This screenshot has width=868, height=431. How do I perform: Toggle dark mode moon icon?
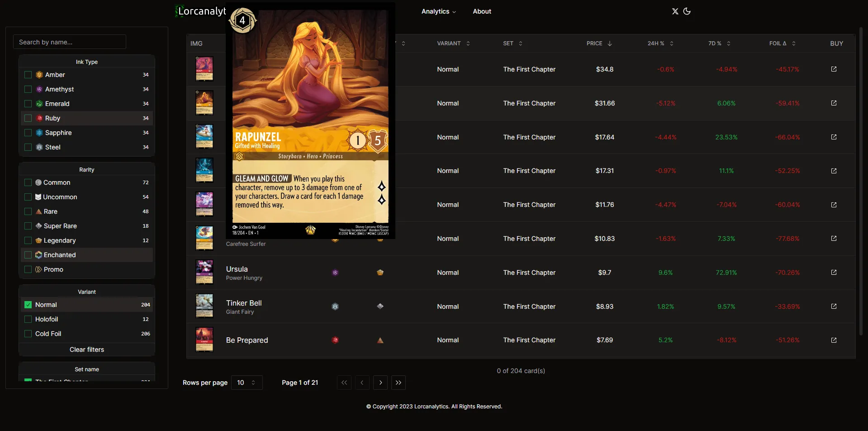(687, 11)
